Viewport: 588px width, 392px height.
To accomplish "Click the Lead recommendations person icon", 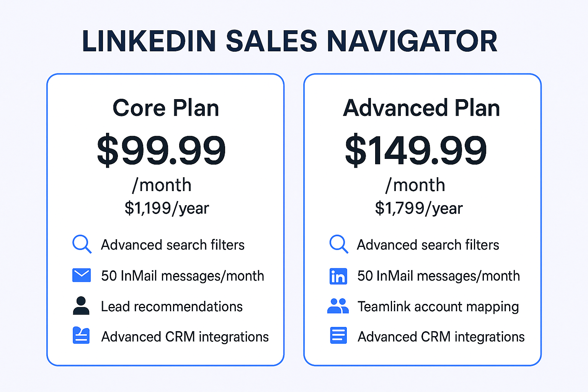I will (81, 306).
